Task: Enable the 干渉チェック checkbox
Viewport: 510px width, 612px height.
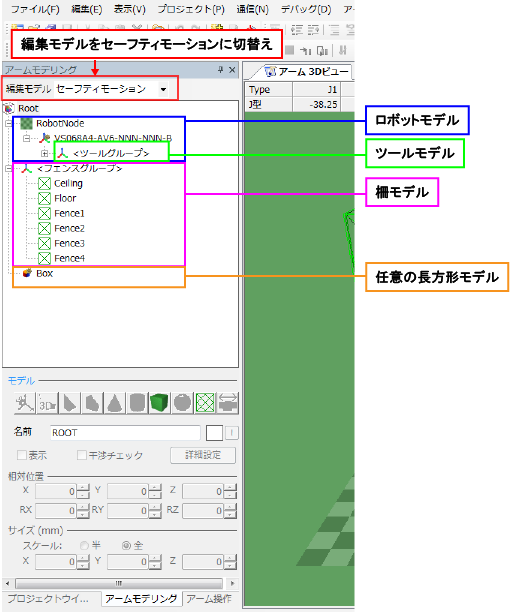Action: click(x=82, y=455)
